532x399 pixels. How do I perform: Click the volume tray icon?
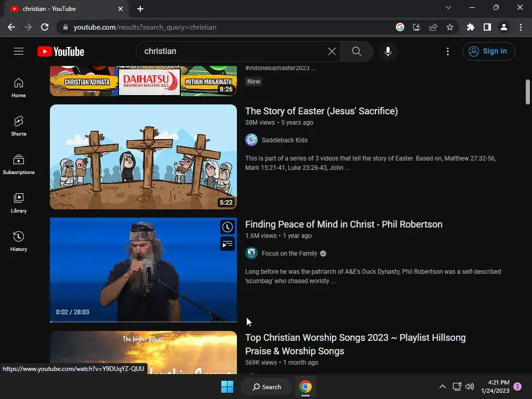click(470, 387)
